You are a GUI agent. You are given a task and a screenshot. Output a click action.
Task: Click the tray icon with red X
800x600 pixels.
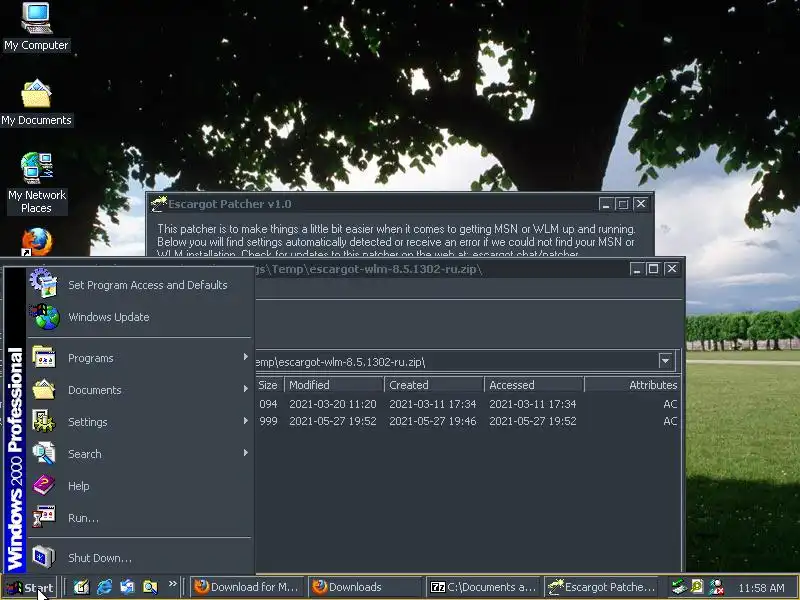pyautogui.click(x=716, y=587)
